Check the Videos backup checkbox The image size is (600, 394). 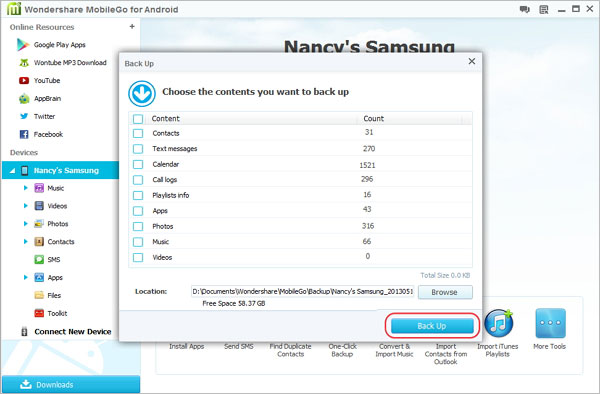pyautogui.click(x=138, y=257)
